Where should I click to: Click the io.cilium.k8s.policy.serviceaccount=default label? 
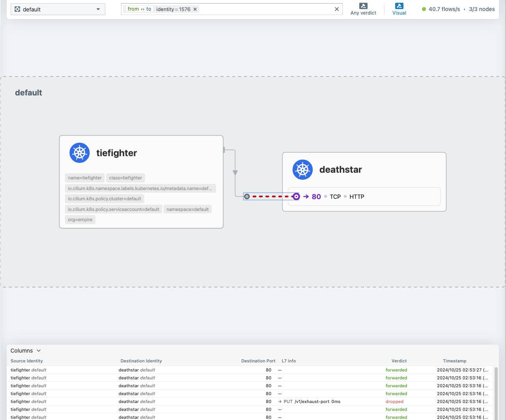pyautogui.click(x=114, y=209)
